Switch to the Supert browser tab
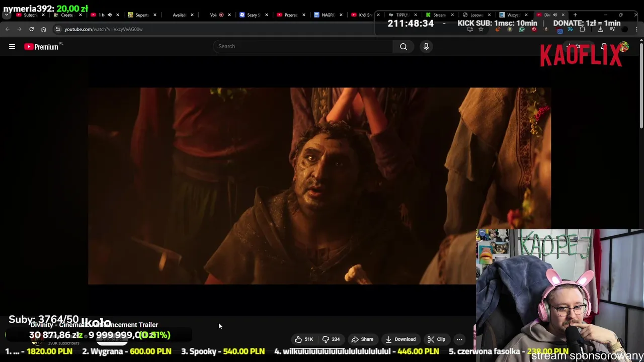Image resolution: width=644 pixels, height=362 pixels. point(141,15)
